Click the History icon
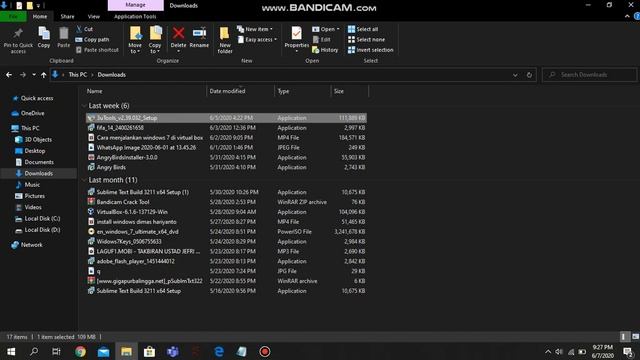 [x=316, y=50]
